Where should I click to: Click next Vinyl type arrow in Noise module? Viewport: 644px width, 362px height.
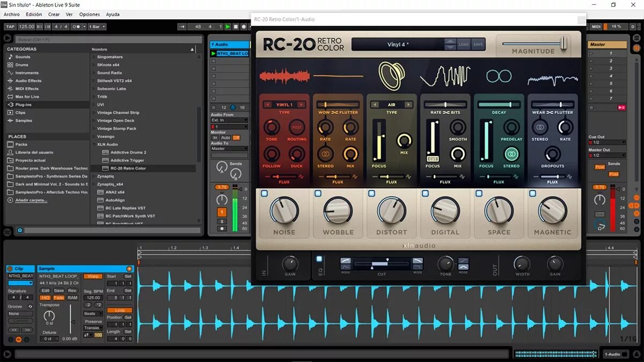pos(302,105)
